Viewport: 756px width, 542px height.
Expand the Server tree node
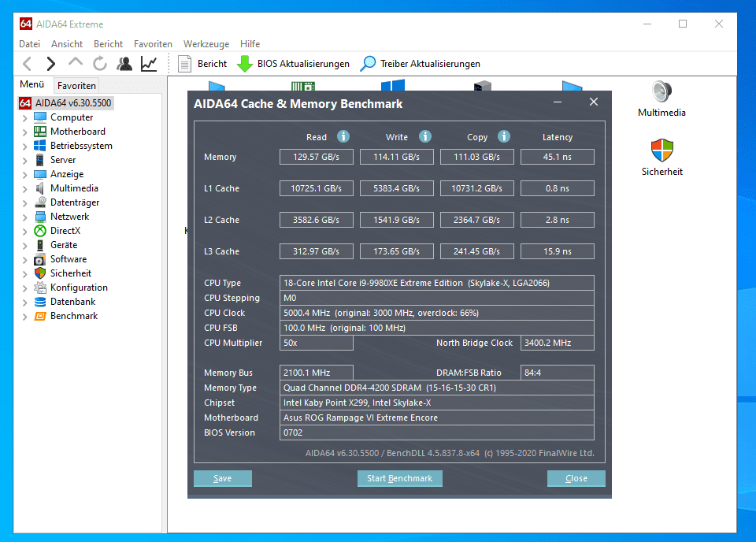pos(25,161)
